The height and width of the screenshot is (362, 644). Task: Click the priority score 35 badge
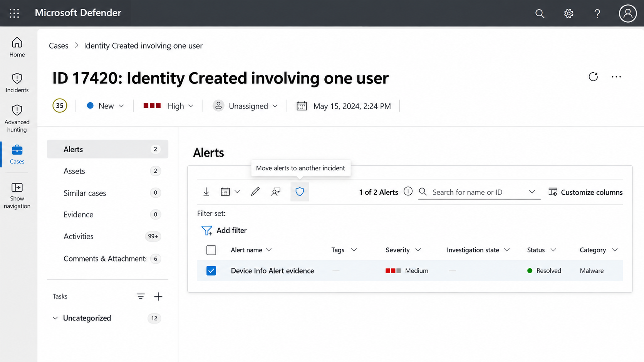[x=60, y=105]
